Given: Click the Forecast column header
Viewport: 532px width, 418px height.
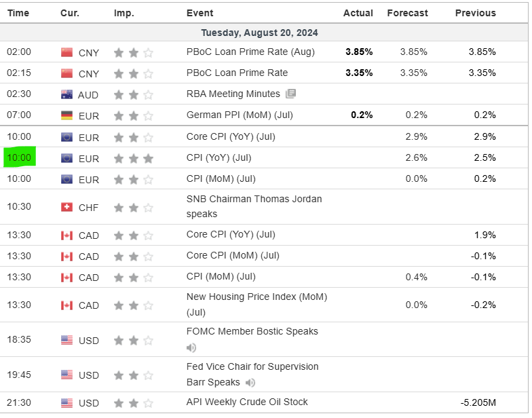Looking at the screenshot, I should 407,13.
